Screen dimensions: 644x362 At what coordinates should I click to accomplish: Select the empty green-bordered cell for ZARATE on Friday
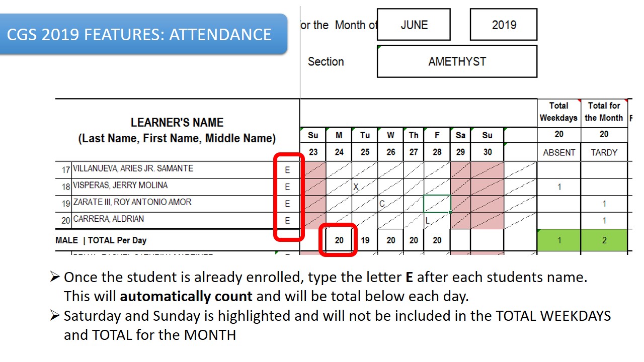[x=437, y=204]
